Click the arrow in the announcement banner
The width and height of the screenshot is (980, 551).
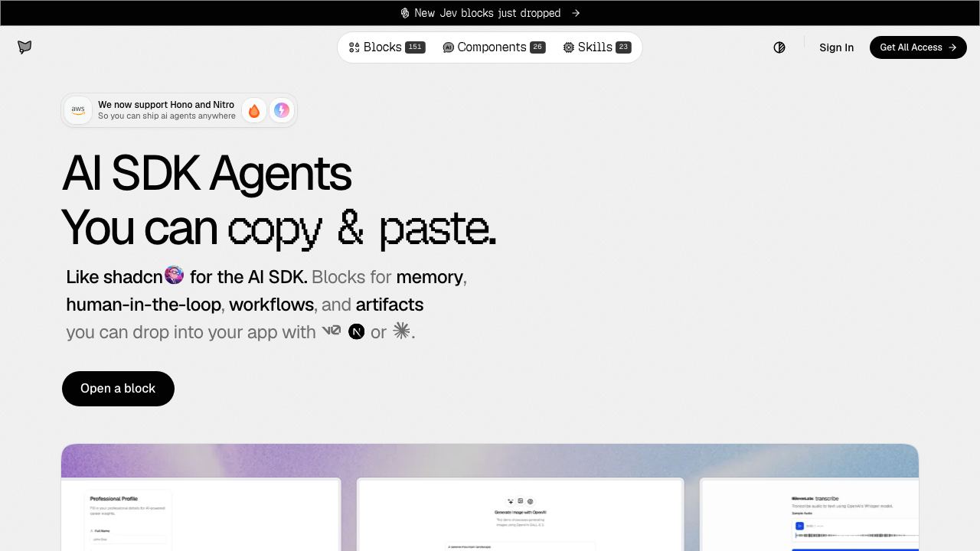pos(576,13)
